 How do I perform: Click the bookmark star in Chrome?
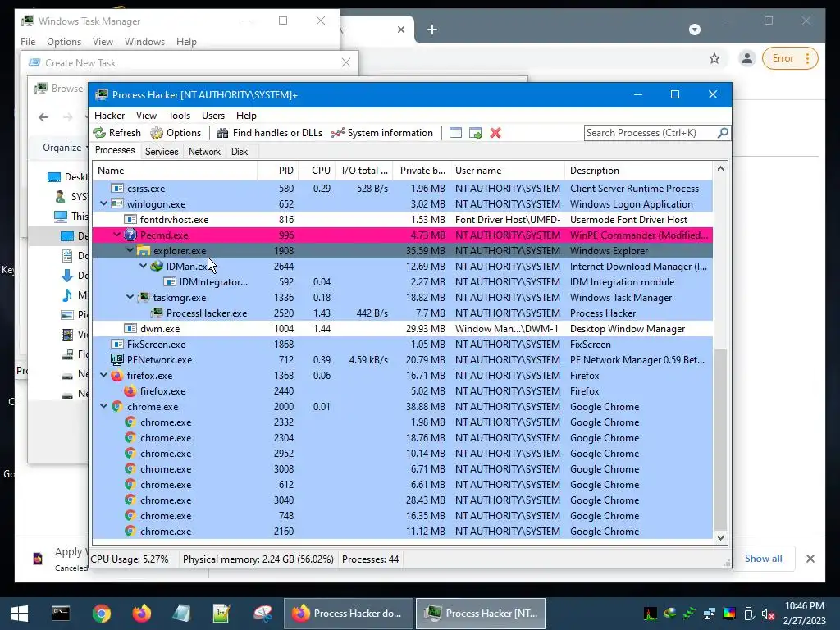coord(714,58)
